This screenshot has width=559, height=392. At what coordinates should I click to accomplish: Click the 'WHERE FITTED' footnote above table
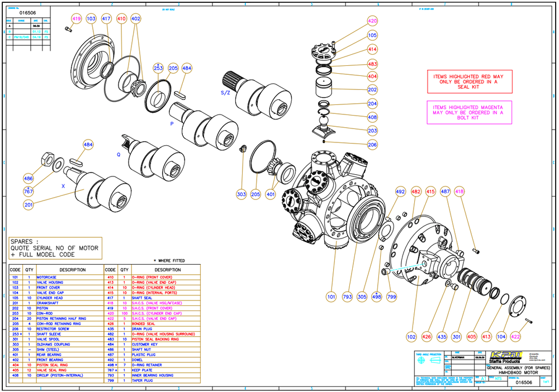click(169, 261)
